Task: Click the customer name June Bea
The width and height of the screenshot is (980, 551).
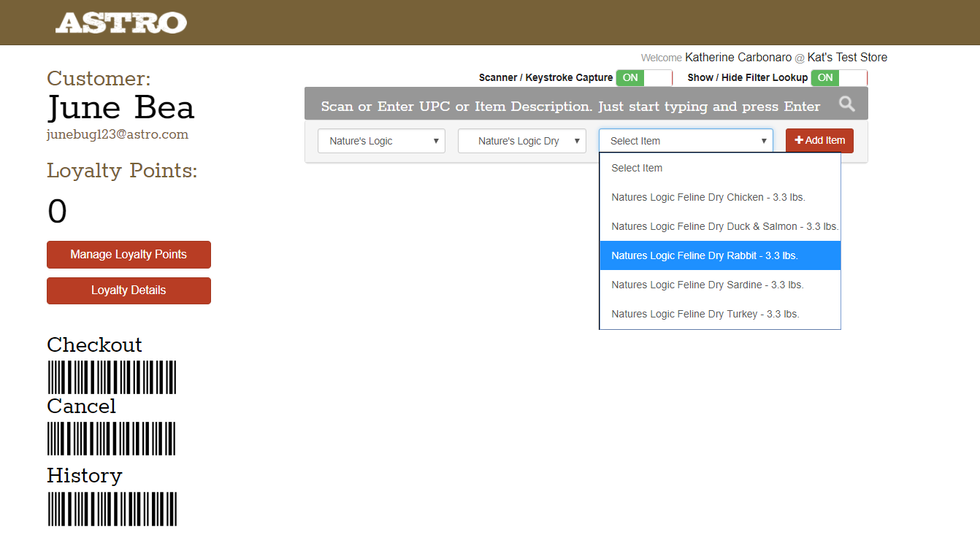Action: [x=120, y=108]
